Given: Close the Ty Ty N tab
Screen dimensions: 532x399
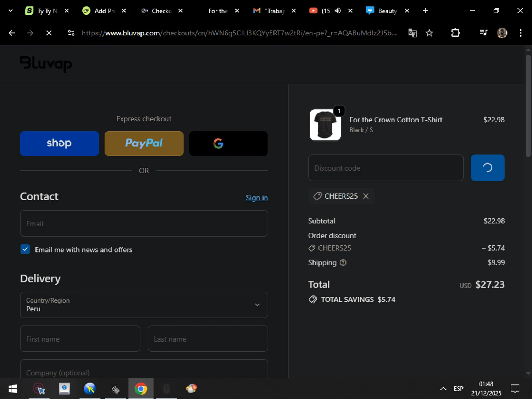Looking at the screenshot, I should [66, 11].
